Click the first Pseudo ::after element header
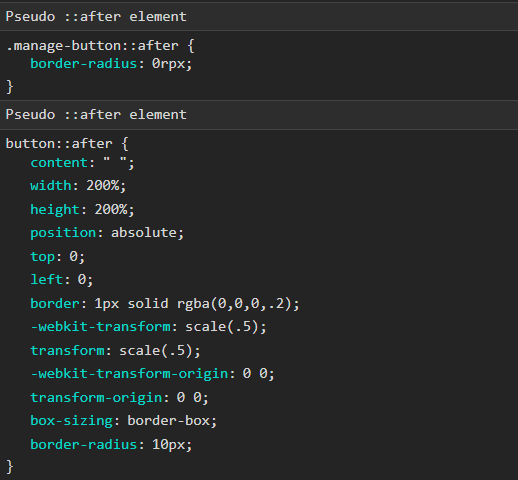Screen dimensions: 518x480 tap(259, 16)
